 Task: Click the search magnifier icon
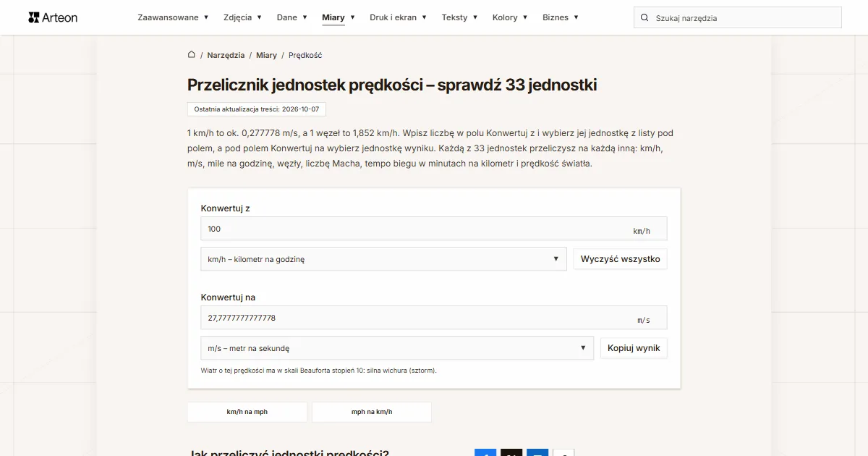click(x=644, y=18)
